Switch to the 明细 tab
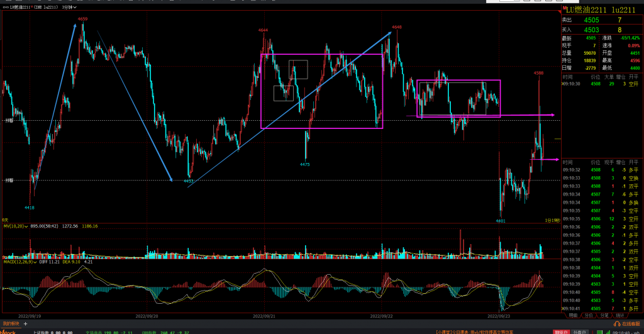This screenshot has width=644, height=334. (x=572, y=315)
